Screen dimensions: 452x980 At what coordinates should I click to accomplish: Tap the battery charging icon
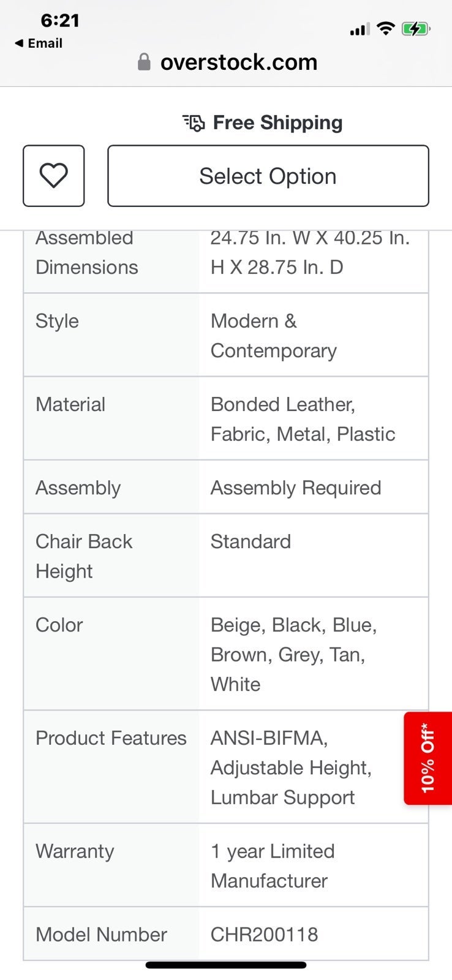[x=416, y=28]
